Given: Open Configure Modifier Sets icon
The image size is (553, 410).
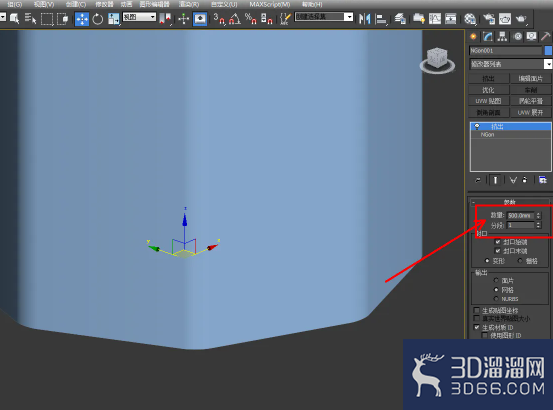Looking at the screenshot, I should [543, 180].
